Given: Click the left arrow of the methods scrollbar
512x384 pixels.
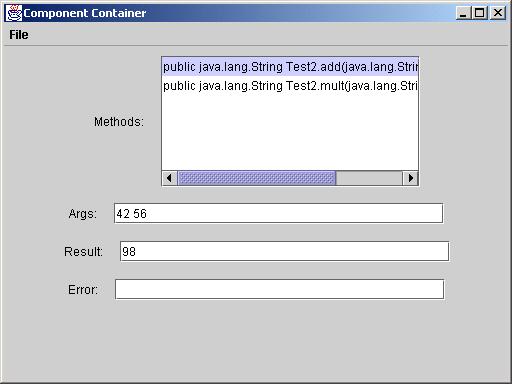Looking at the screenshot, I should point(169,178).
